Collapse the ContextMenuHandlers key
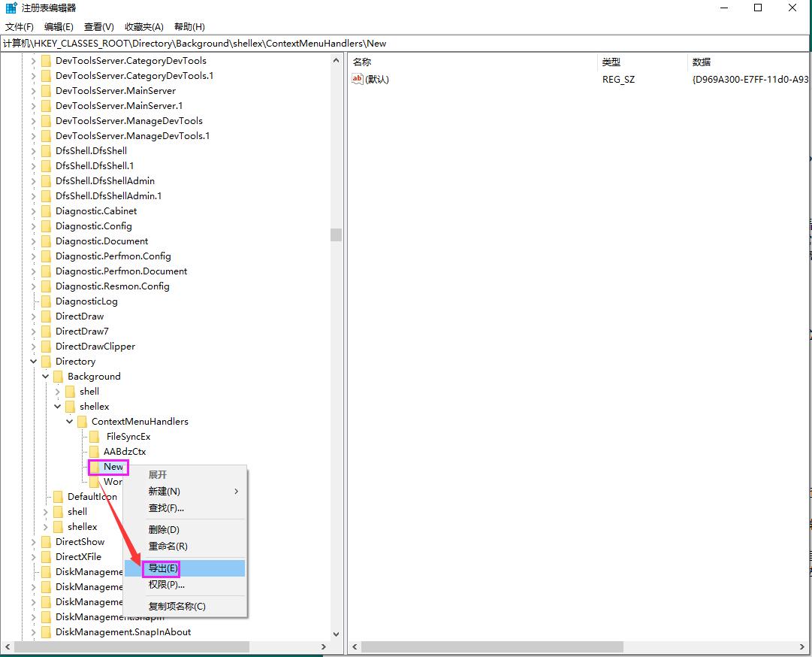 [69, 421]
